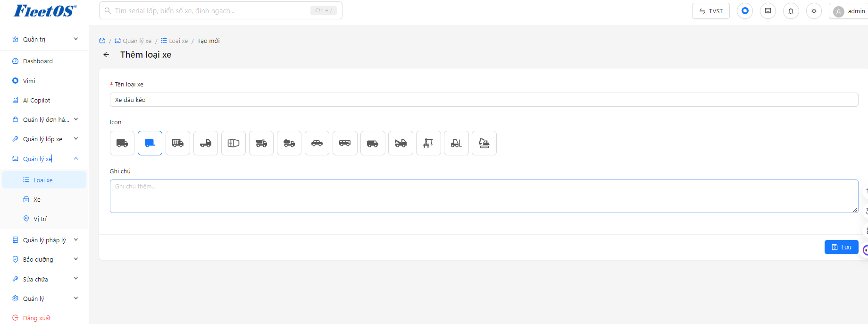The image size is (868, 324).
Task: Select the sedan car icon
Action: click(317, 143)
